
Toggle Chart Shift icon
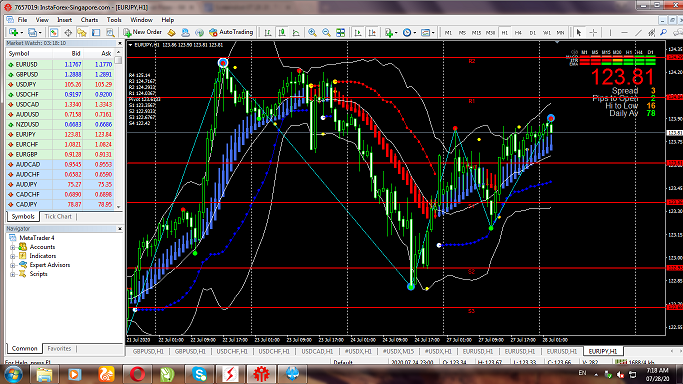click(372, 33)
